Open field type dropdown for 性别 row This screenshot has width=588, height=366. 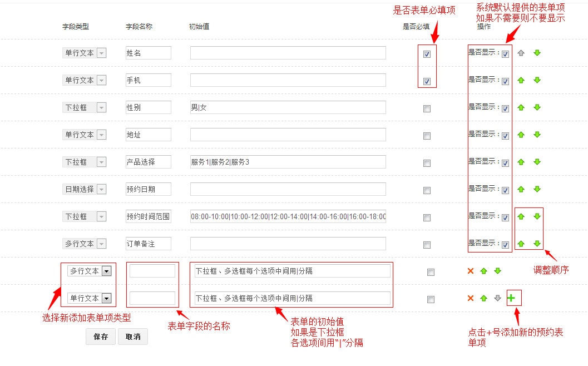[x=85, y=107]
